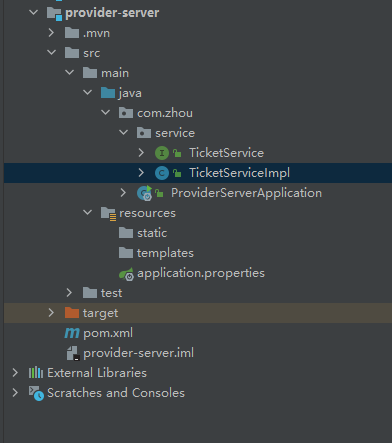Expand the .mvn folder

tap(51, 33)
